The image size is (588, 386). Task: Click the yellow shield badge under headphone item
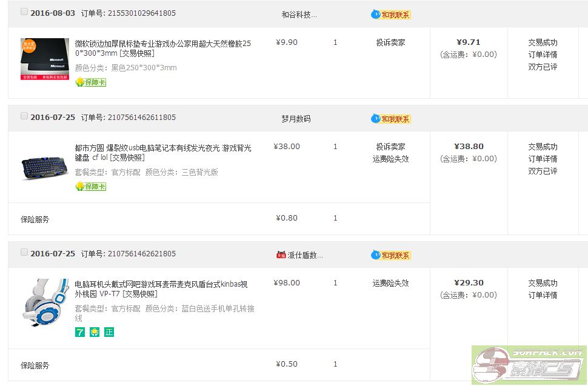95,332
